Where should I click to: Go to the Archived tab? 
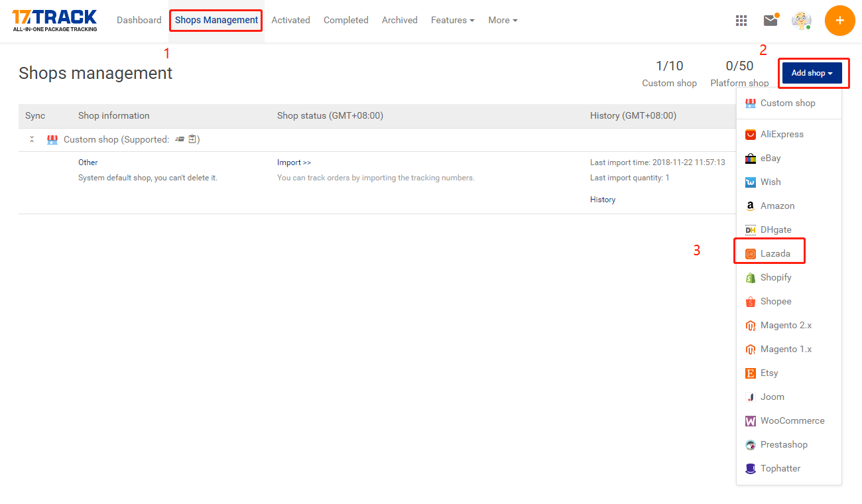399,21
